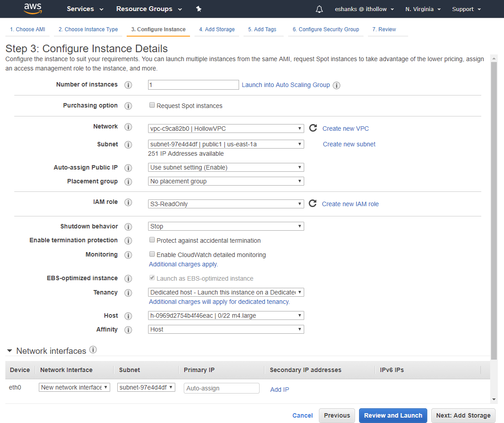
Task: Refresh the Network VPC list icon
Action: pyautogui.click(x=313, y=128)
